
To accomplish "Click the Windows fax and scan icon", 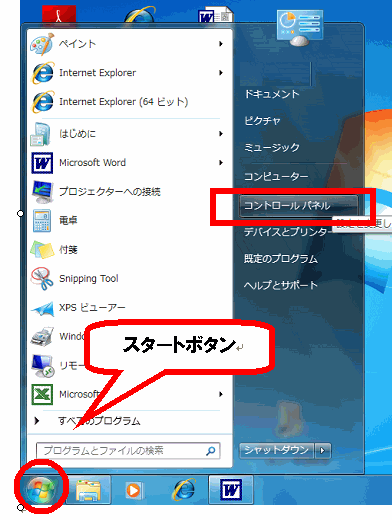I will [42, 336].
